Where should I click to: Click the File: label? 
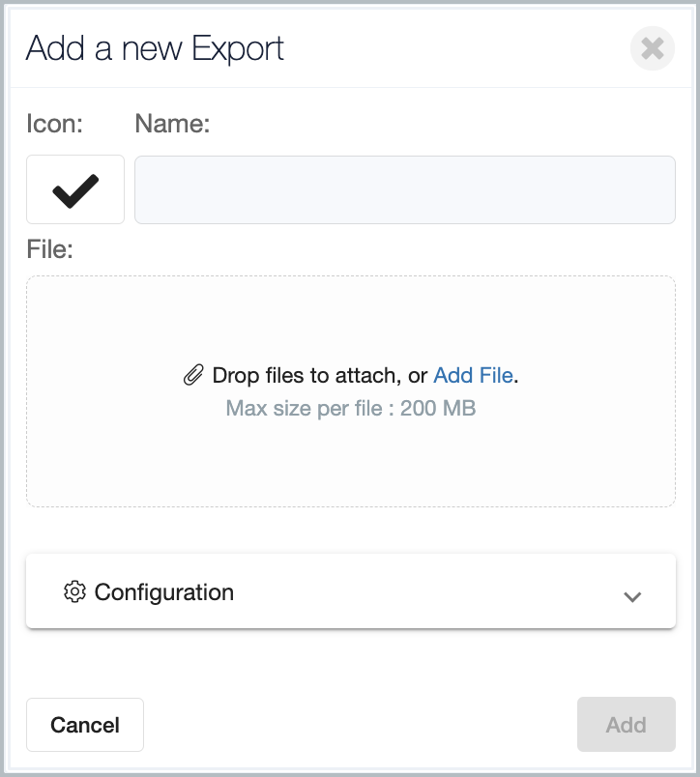49,248
